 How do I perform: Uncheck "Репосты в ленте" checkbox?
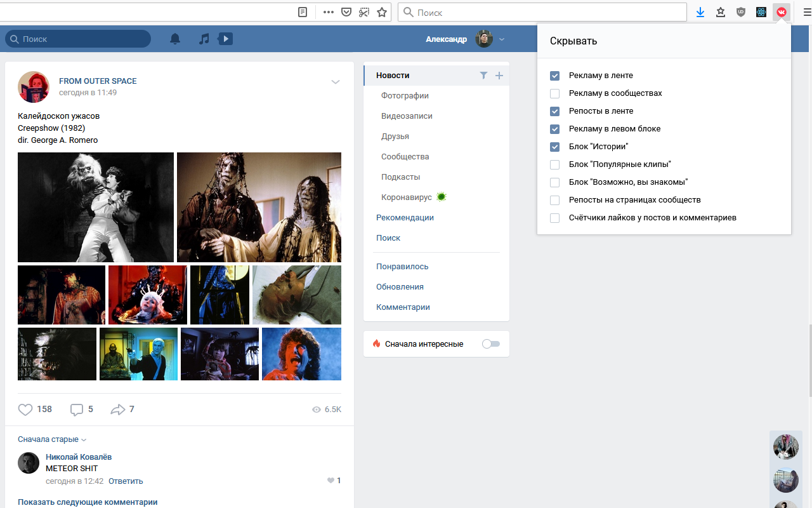pyautogui.click(x=555, y=111)
